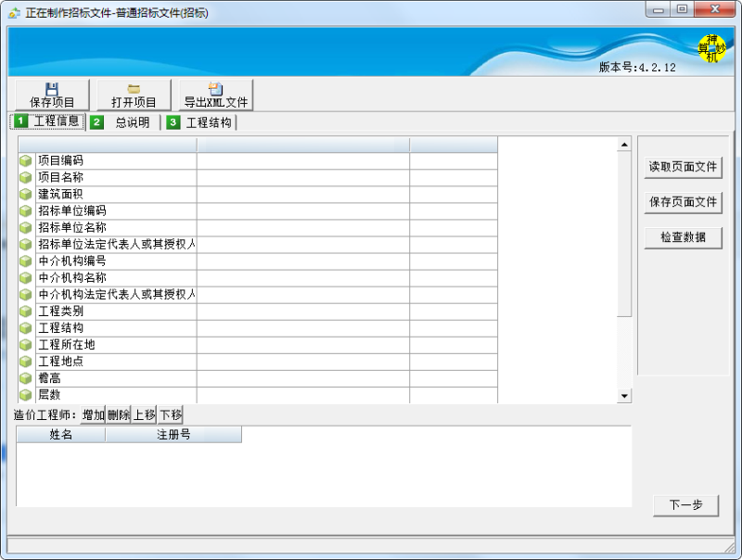Click the 导出XML文件 export icon
This screenshot has width=742, height=560.
(215, 89)
